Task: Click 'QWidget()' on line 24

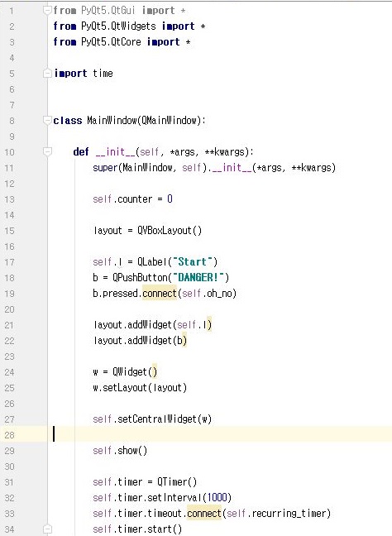Action: pos(135,372)
